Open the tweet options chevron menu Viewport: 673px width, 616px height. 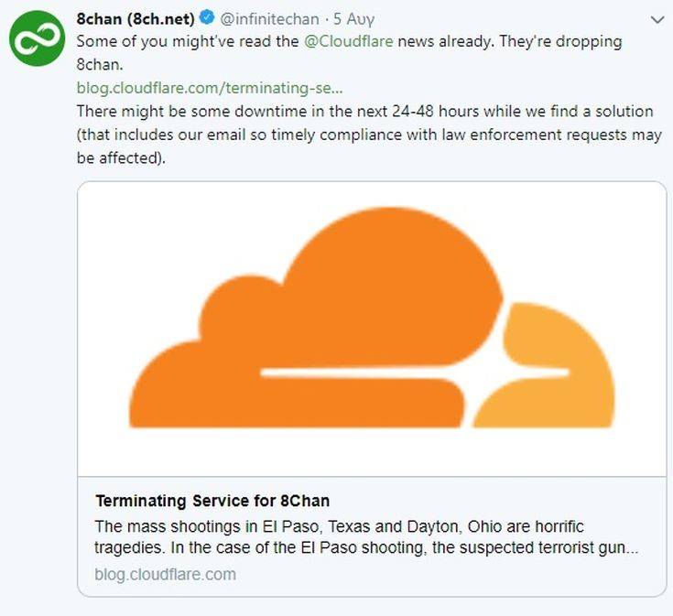657,19
